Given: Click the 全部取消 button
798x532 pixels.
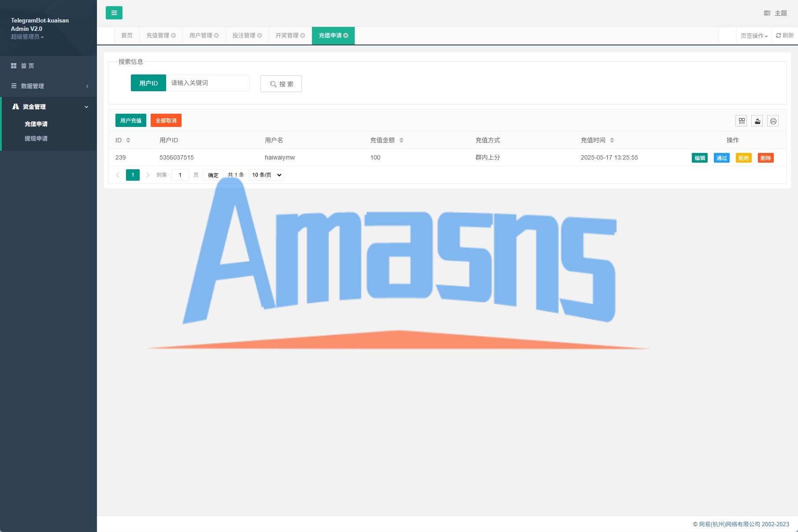Looking at the screenshot, I should click(166, 120).
